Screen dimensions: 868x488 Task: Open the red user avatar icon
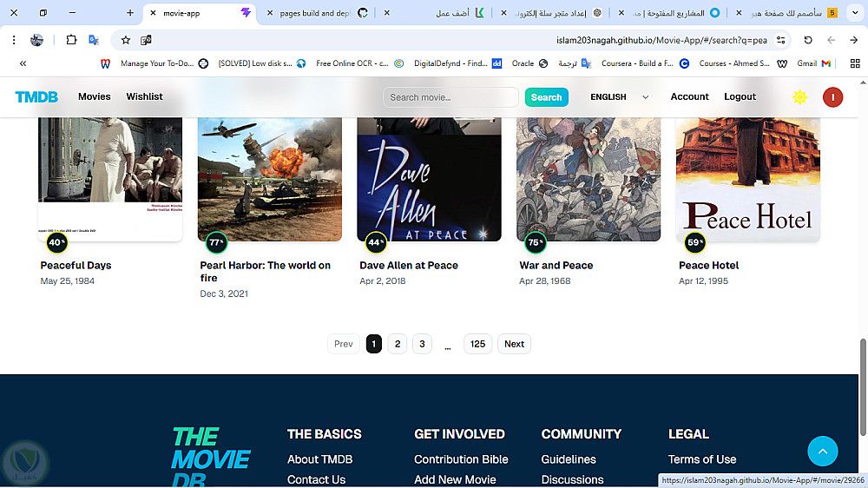coord(832,97)
